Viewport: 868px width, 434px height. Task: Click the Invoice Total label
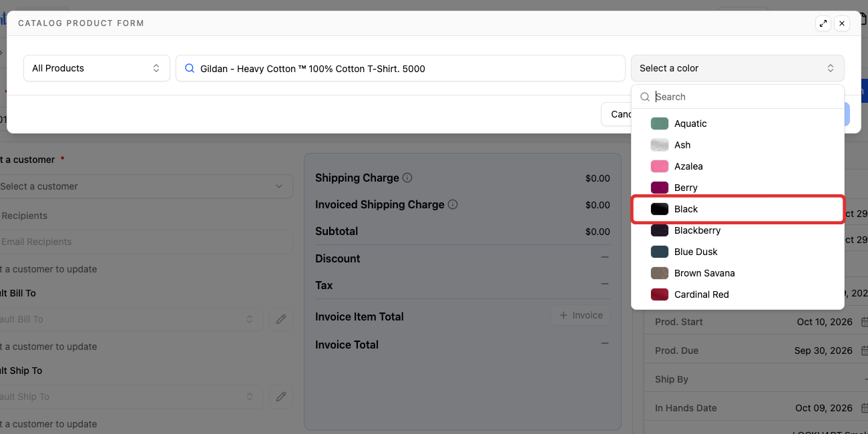[x=347, y=345]
